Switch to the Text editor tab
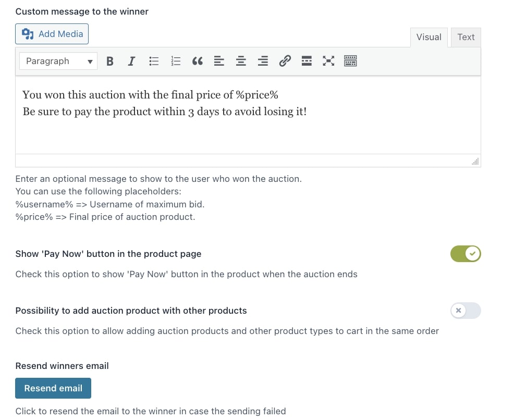Image resolution: width=514 pixels, height=420 pixels. point(466,37)
